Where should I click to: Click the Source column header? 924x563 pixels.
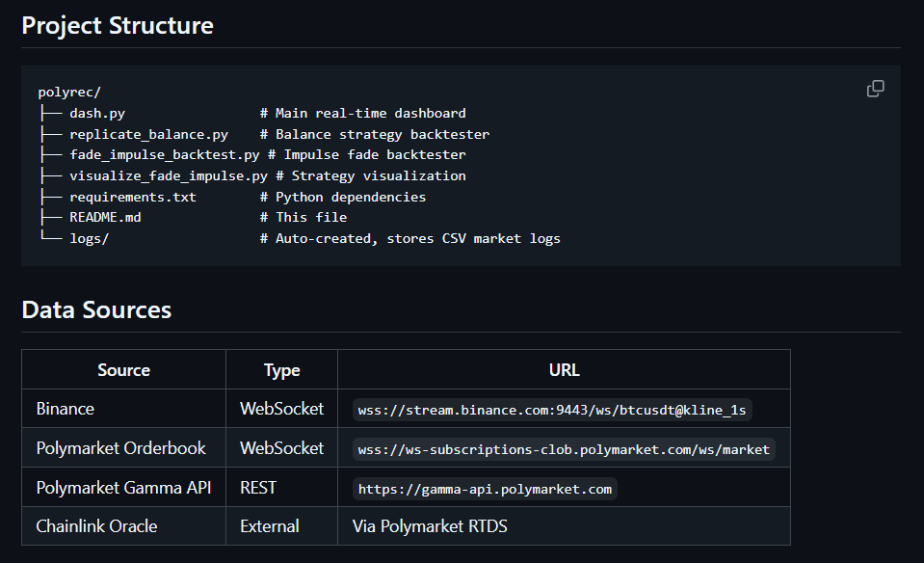[x=123, y=370]
